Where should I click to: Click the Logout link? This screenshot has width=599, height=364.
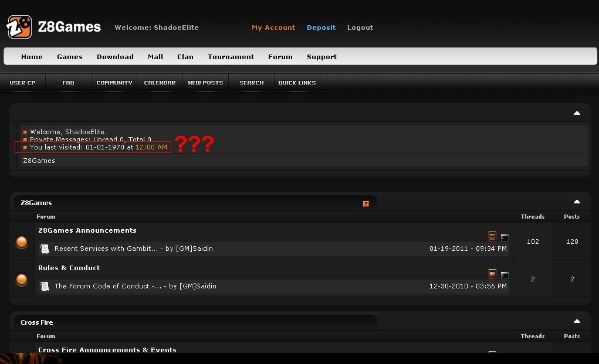click(360, 28)
